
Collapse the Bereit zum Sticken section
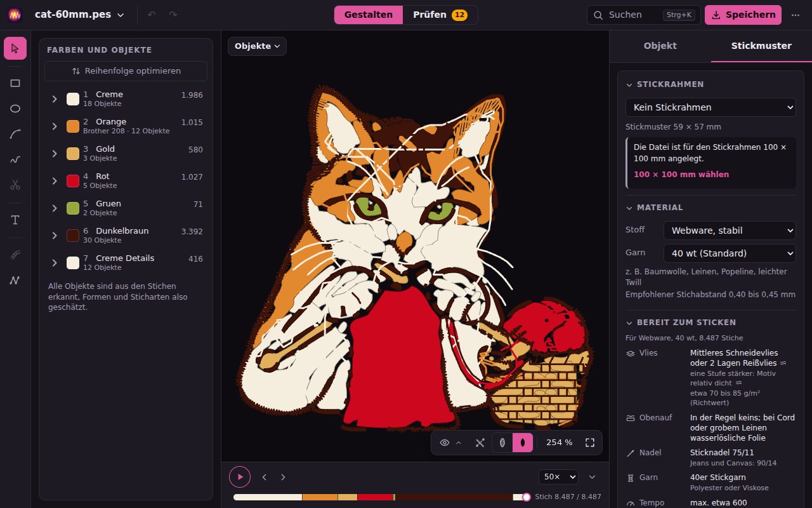pos(681,323)
